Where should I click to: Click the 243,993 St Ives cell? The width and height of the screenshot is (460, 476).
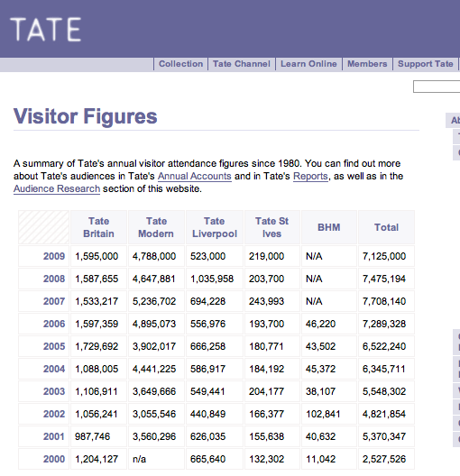tap(272, 301)
